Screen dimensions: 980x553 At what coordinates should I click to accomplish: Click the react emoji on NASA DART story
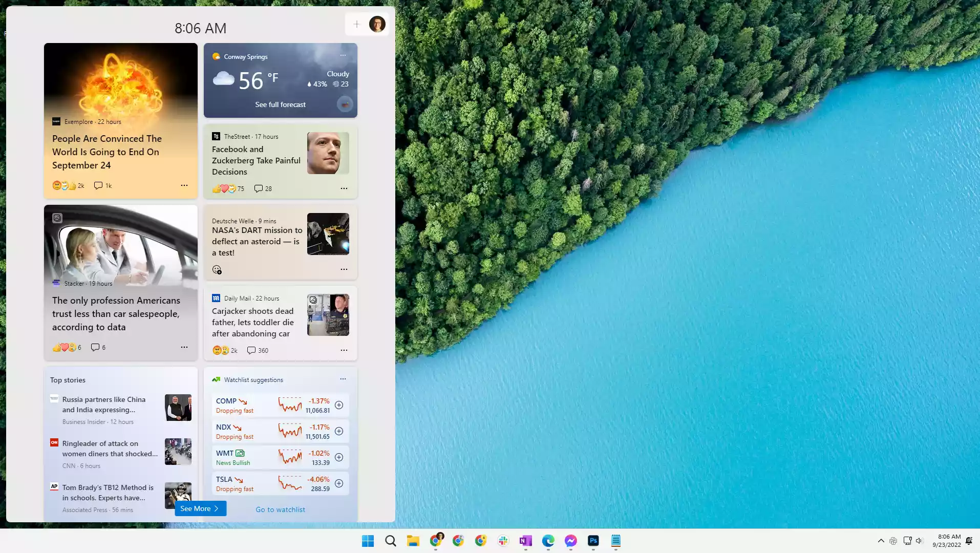click(x=217, y=270)
